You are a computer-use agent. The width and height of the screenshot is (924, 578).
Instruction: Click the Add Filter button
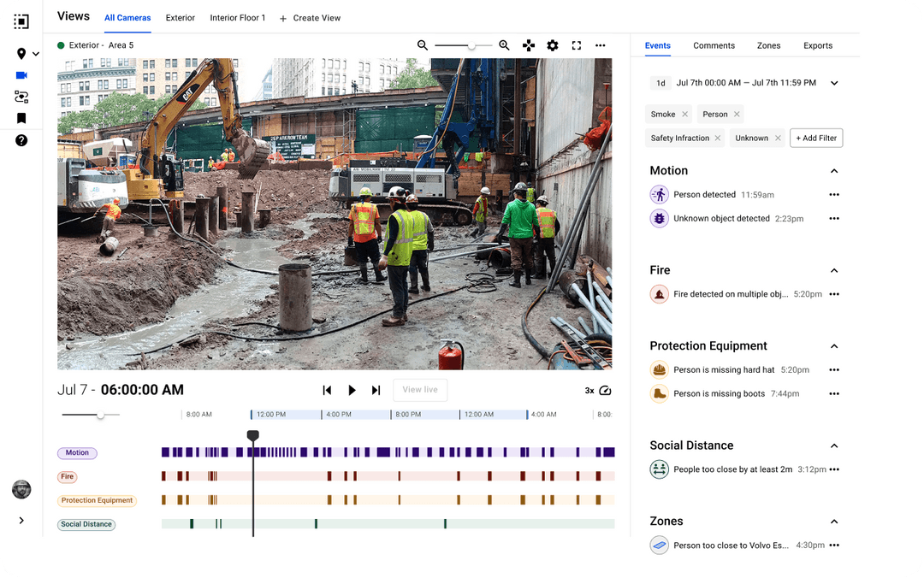pyautogui.click(x=816, y=138)
